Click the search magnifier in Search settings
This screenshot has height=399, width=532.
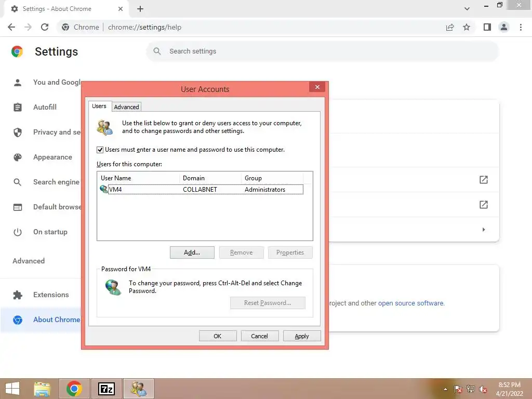click(x=157, y=51)
